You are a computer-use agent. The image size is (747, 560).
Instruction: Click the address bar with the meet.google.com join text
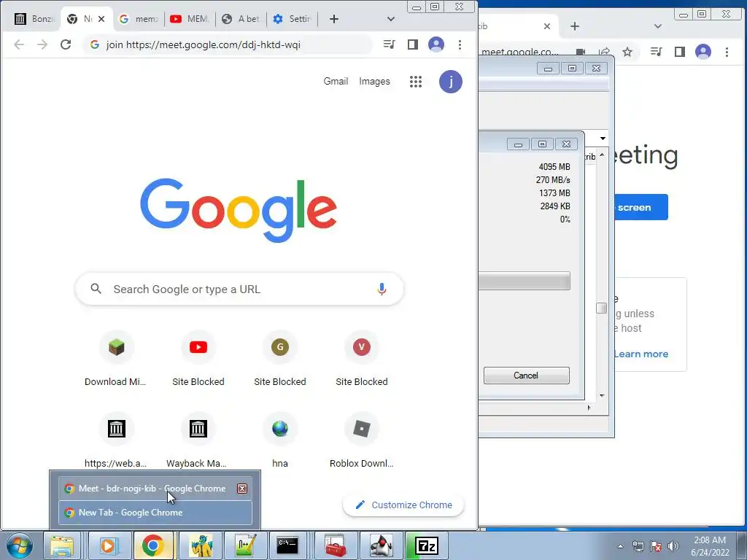tap(228, 44)
